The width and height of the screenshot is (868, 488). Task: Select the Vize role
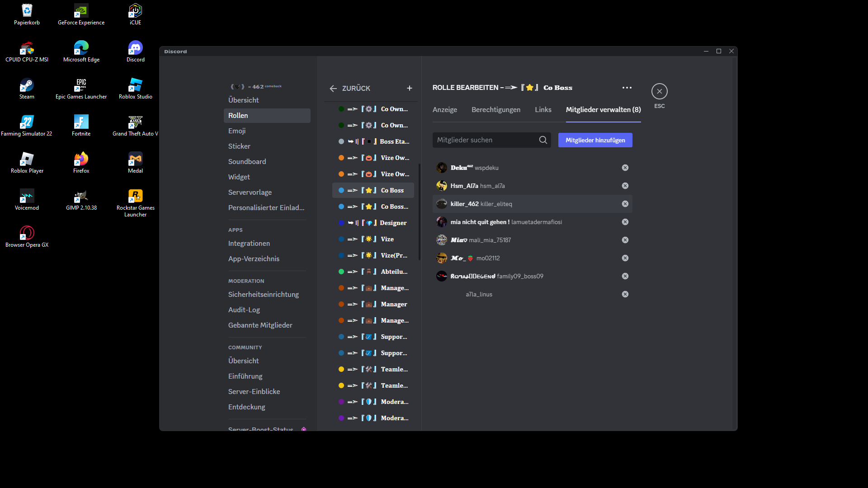[x=373, y=239]
